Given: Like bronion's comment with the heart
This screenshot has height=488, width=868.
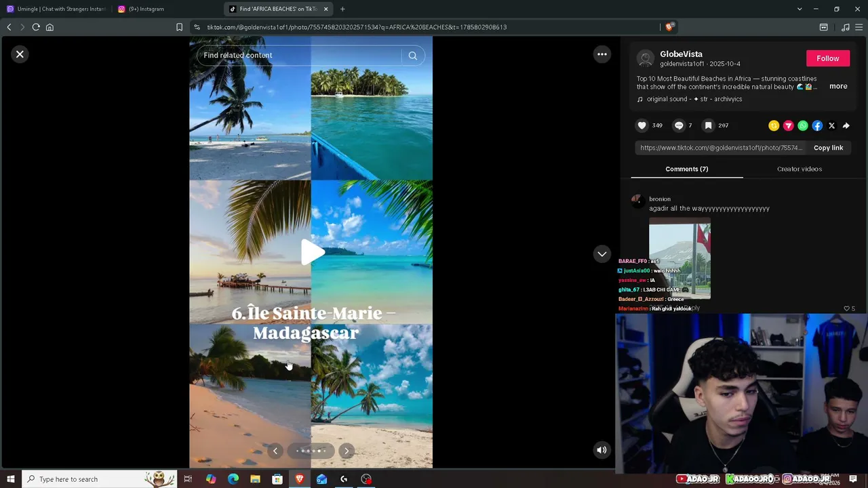Looking at the screenshot, I should point(846,308).
